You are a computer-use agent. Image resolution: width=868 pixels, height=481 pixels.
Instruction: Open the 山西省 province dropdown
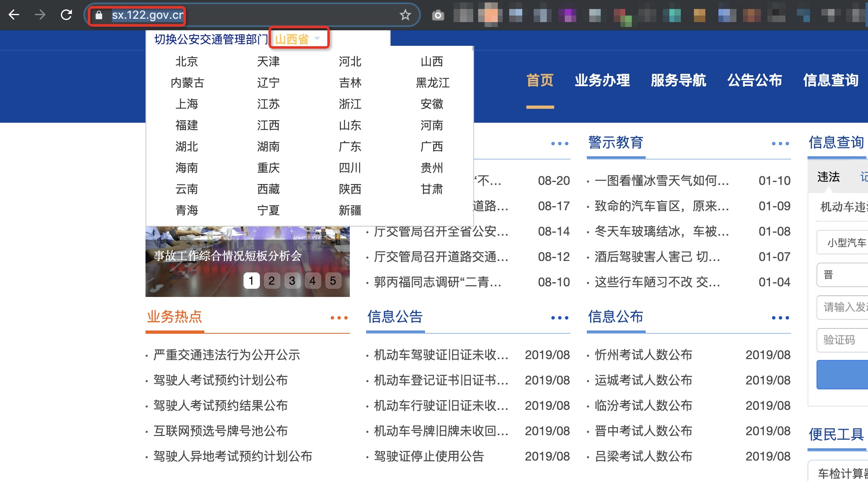point(298,39)
